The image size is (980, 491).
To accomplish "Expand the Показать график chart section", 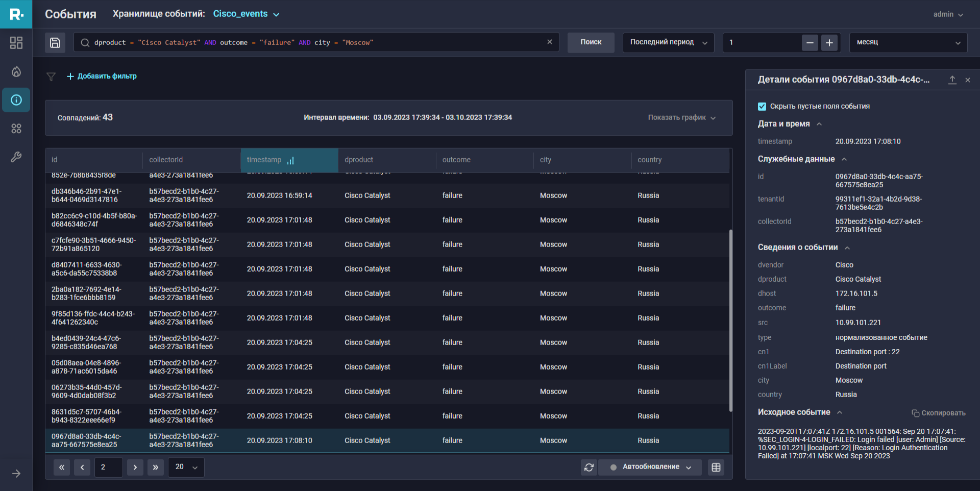I will (x=681, y=118).
